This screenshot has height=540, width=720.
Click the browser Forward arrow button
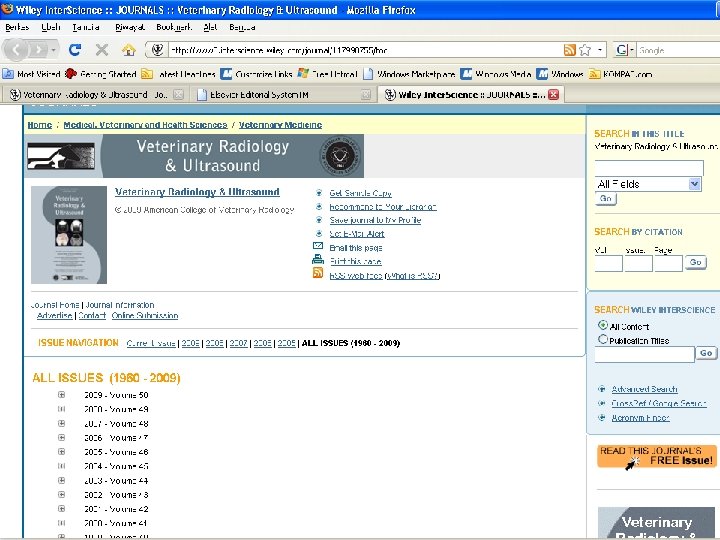[39, 49]
